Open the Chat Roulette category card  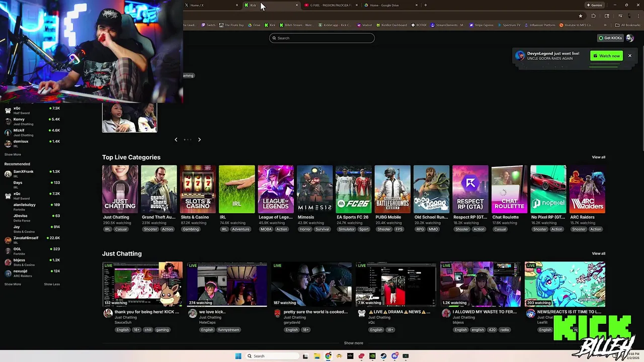coord(509,189)
